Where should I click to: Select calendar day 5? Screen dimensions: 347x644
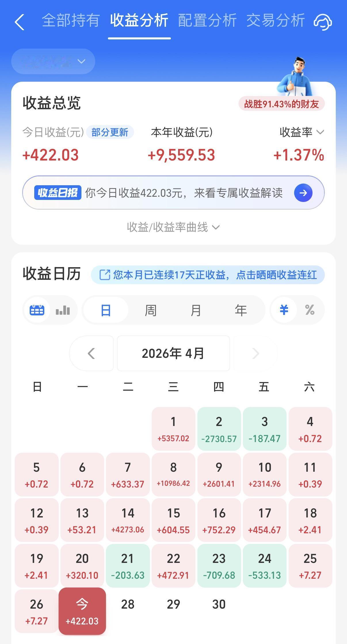click(x=37, y=474)
